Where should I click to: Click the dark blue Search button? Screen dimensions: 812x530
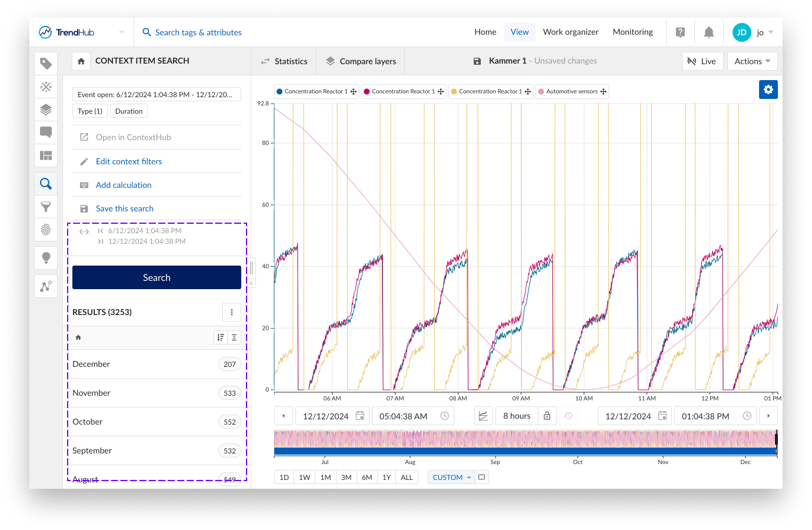157,277
